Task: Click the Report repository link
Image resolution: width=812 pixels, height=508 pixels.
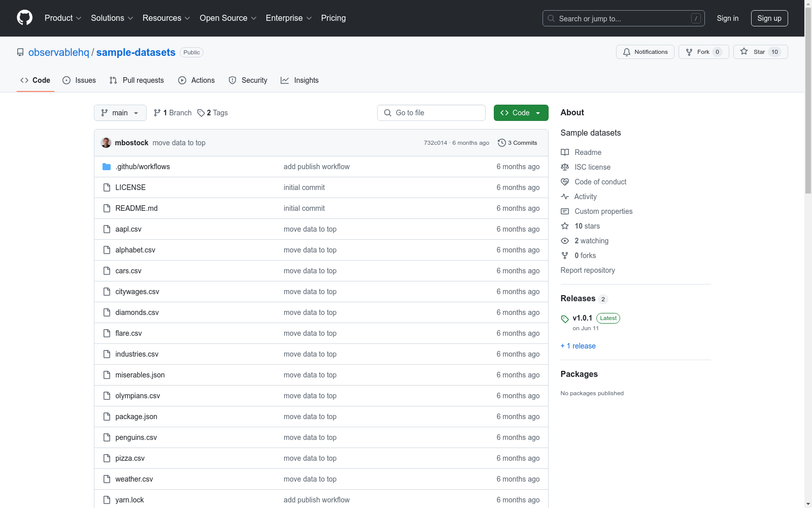Action: (588, 270)
